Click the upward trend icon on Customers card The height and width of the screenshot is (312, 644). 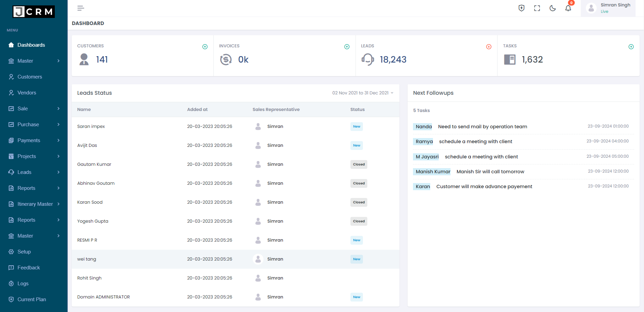[x=205, y=47]
